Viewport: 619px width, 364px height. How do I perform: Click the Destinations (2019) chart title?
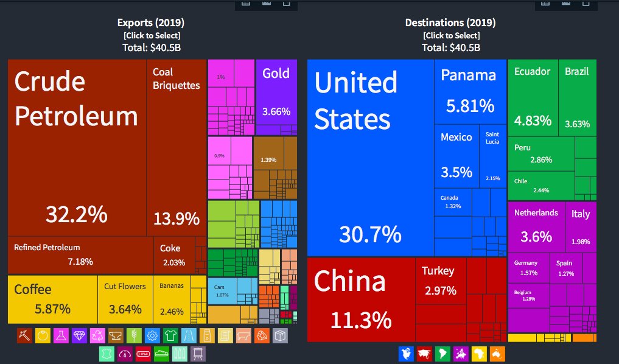pos(450,23)
